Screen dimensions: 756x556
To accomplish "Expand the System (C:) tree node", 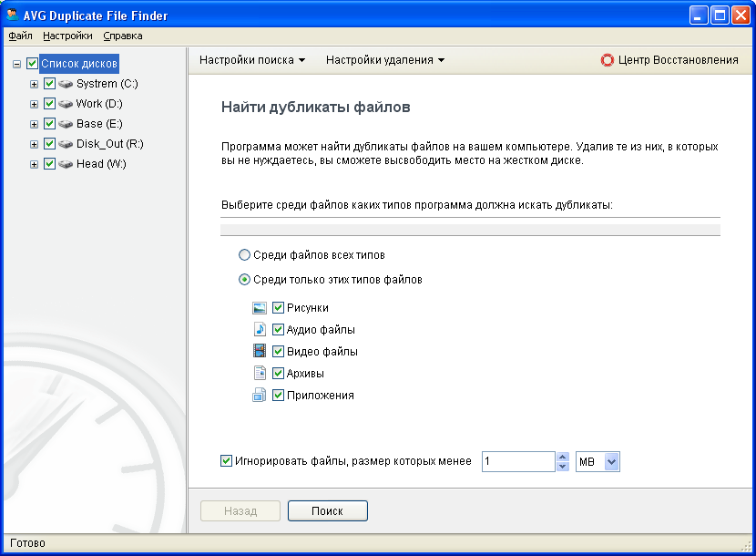I will (34, 84).
